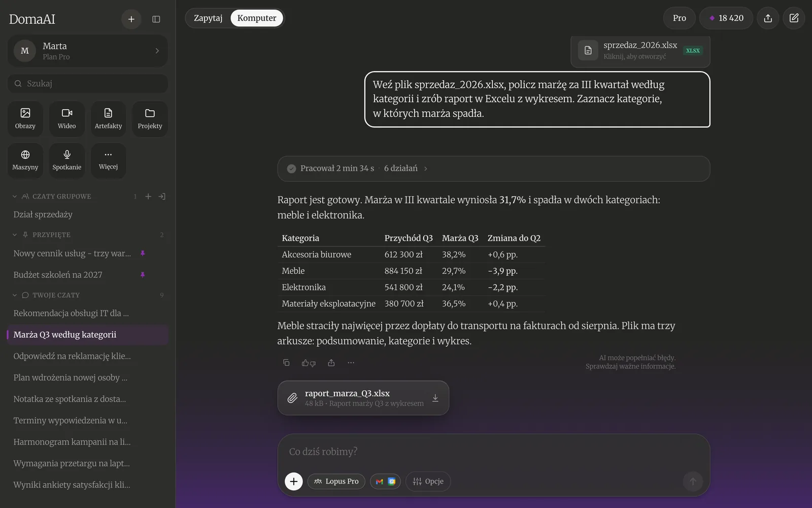Viewport: 812px width, 508px height.
Task: Open the response's three-dot more menu
Action: pos(351,363)
